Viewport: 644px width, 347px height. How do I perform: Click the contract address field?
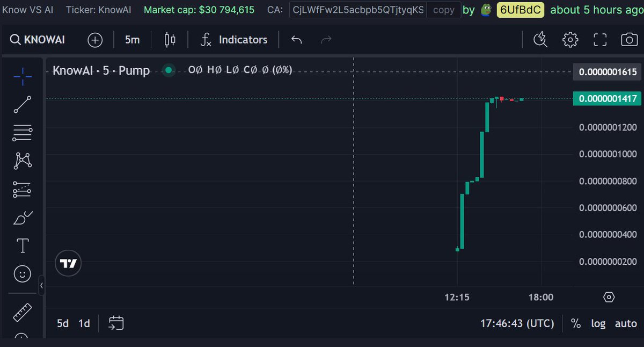[x=358, y=10]
